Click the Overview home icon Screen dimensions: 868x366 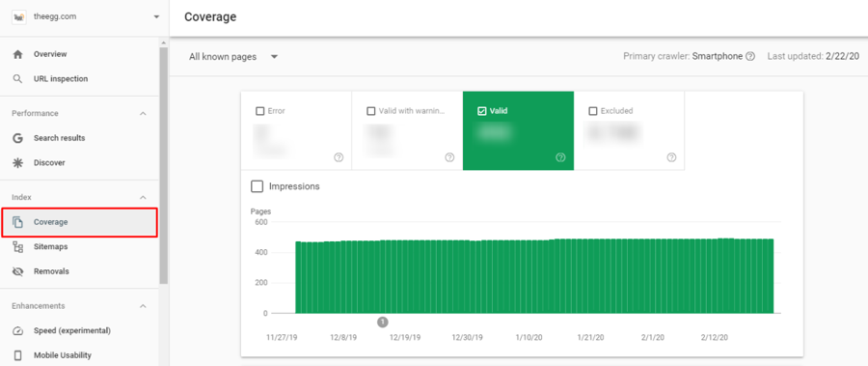(17, 54)
